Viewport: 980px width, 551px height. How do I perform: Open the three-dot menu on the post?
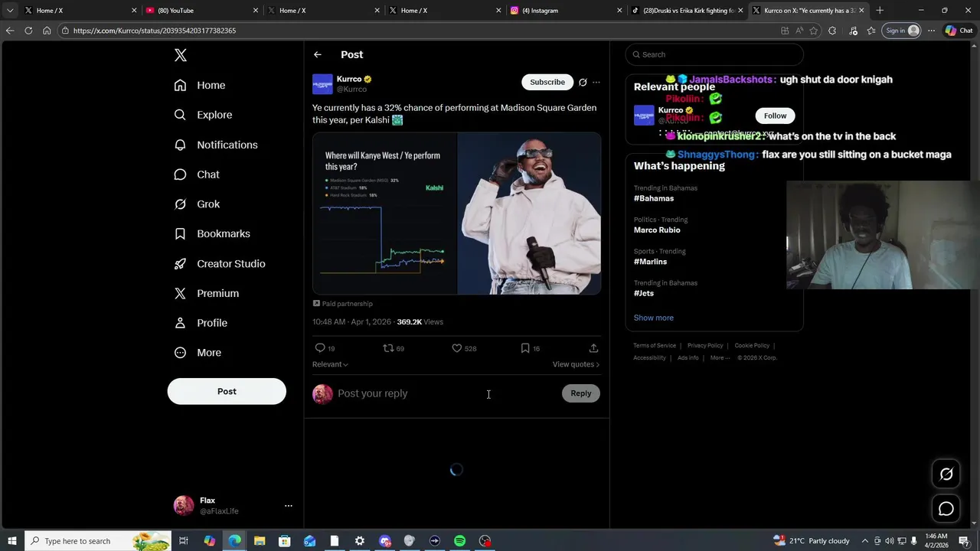(x=596, y=82)
